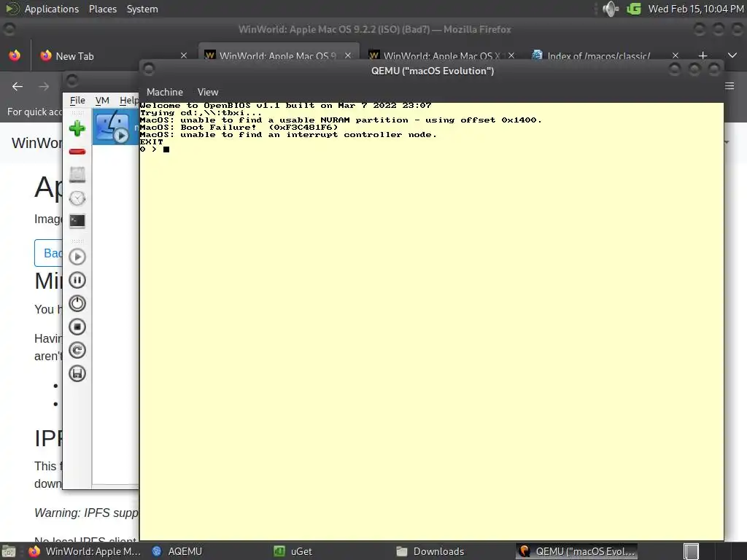Screen dimensions: 747x560
Task: Switch to WinWorld Firefox window in taskbar
Action: (85, 551)
